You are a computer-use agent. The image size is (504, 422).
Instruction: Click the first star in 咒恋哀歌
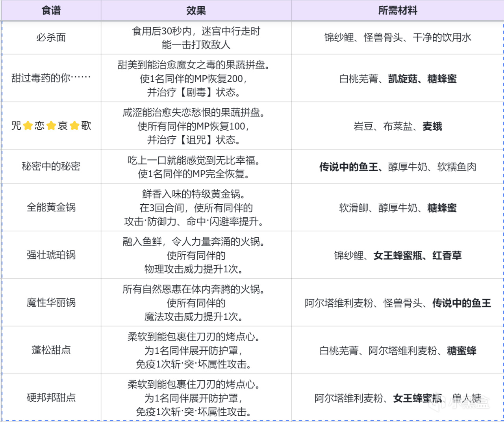[28, 126]
